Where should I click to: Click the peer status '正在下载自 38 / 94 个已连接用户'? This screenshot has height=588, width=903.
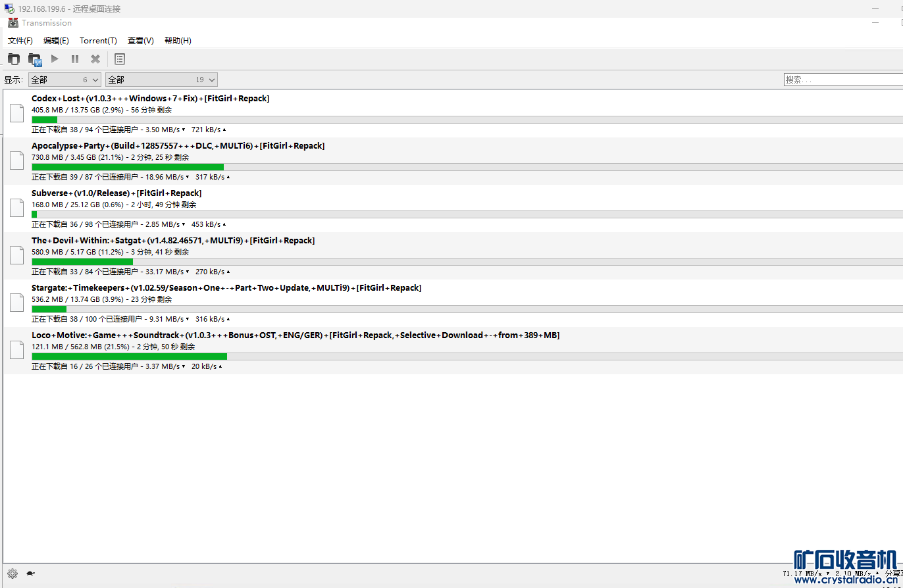85,130
